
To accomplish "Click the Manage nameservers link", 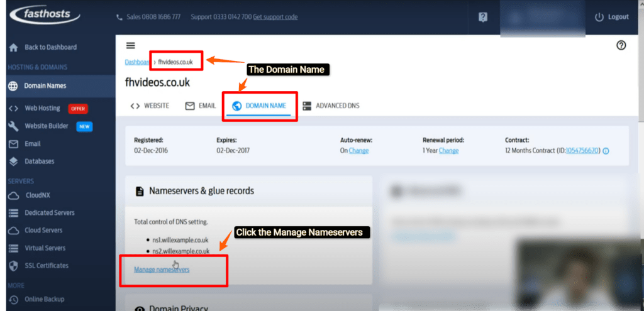I will tap(162, 270).
